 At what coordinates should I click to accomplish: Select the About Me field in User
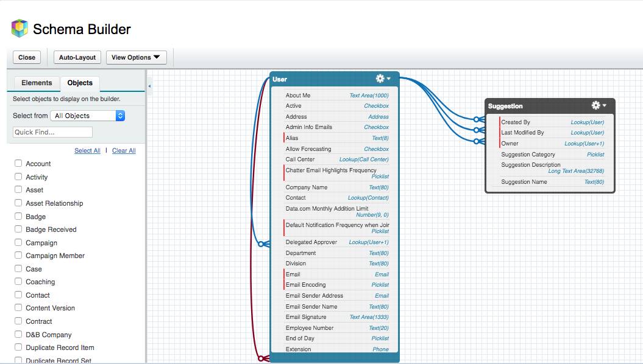(x=336, y=96)
